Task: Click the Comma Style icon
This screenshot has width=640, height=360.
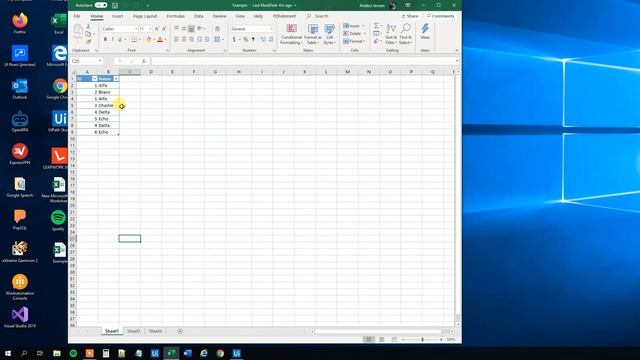Action: click(253, 39)
